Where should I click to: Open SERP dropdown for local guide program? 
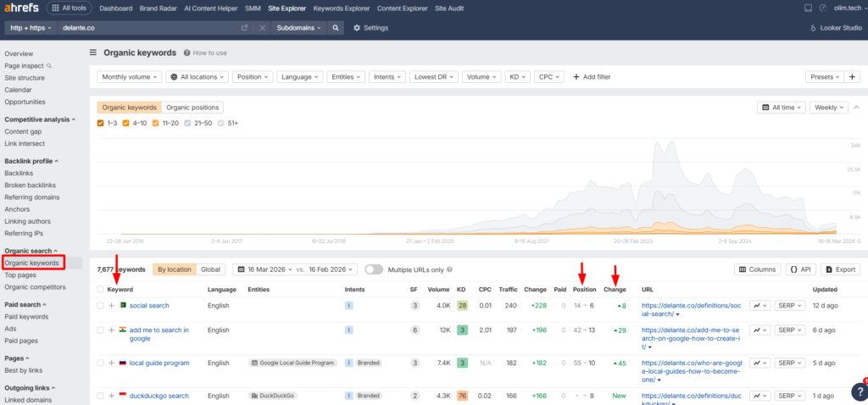(790, 363)
